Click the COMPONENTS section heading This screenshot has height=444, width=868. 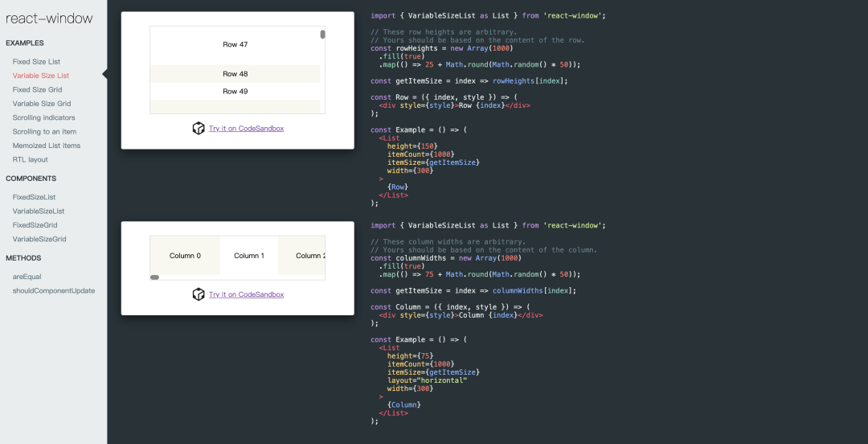(x=31, y=179)
